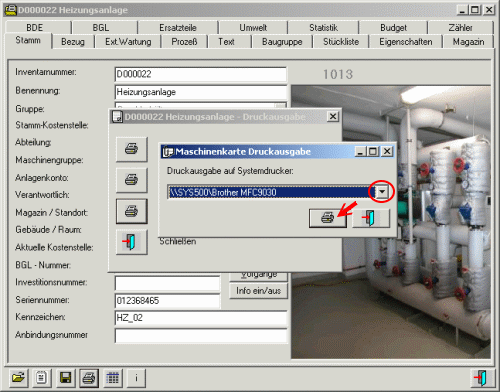Open the Magazin tab
This screenshot has width=500, height=392.
pyautogui.click(x=468, y=42)
